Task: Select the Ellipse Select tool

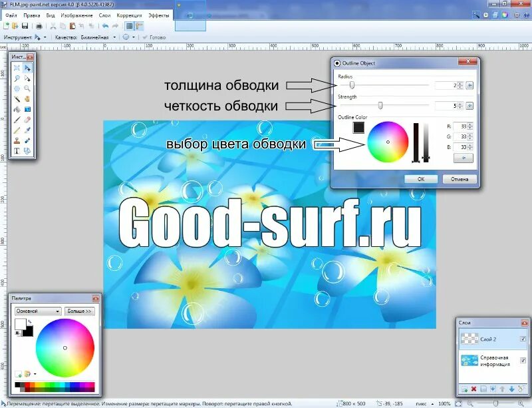Action: click(x=17, y=89)
